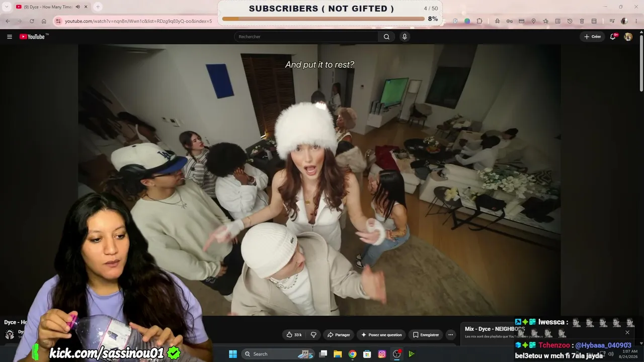Open the location pin toolbar icon
The height and width of the screenshot is (362, 644).
point(533,21)
